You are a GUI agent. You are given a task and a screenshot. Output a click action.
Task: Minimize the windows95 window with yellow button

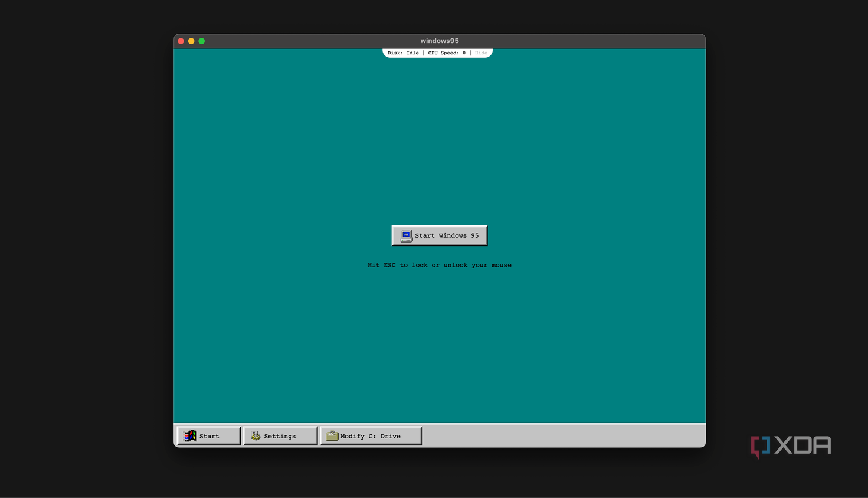point(191,41)
